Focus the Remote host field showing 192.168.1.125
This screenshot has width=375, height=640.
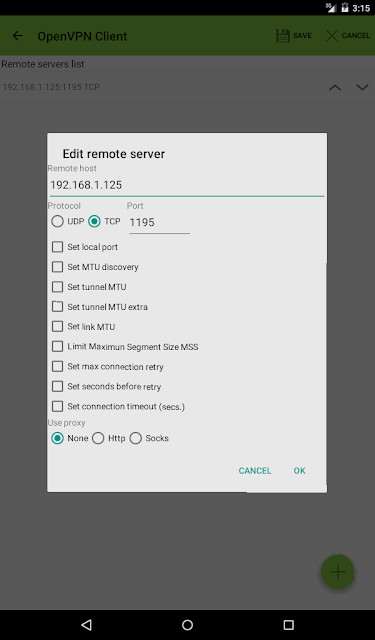[187, 185]
